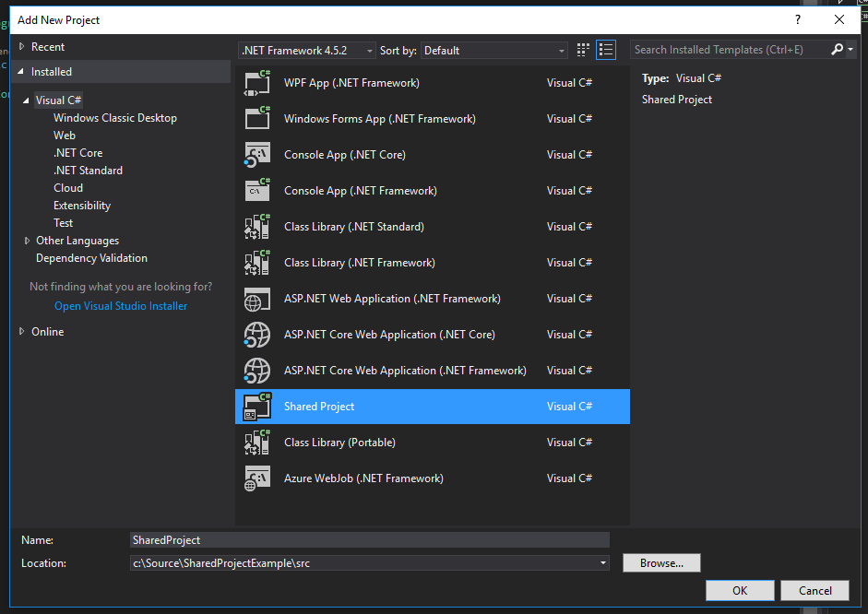Open the help question mark button
The height and width of the screenshot is (614, 868).
[x=798, y=20]
